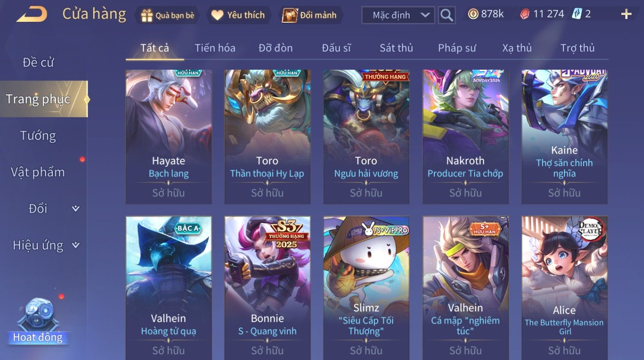The height and width of the screenshot is (360, 644).
Task: Open the Mặc định sort dropdown
Action: coord(398,15)
